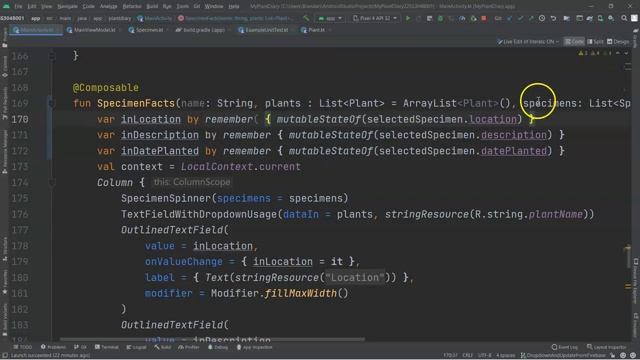The height and width of the screenshot is (360, 640).
Task: Switch to the ExampleUnitTest.kt tab
Action: 266,30
